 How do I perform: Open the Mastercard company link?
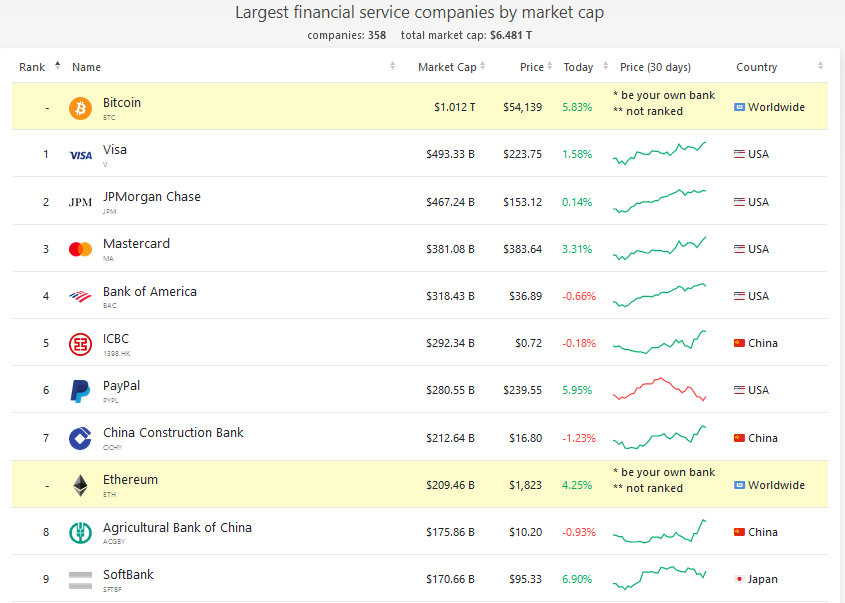point(136,244)
